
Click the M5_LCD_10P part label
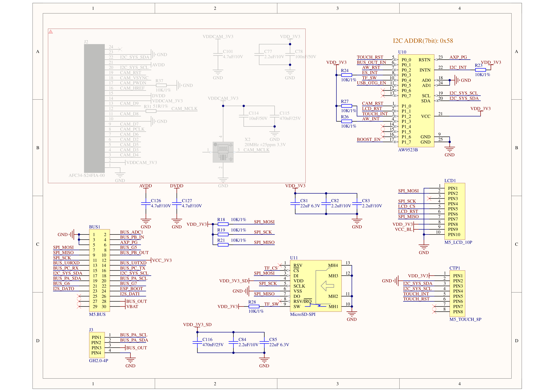pyautogui.click(x=458, y=242)
